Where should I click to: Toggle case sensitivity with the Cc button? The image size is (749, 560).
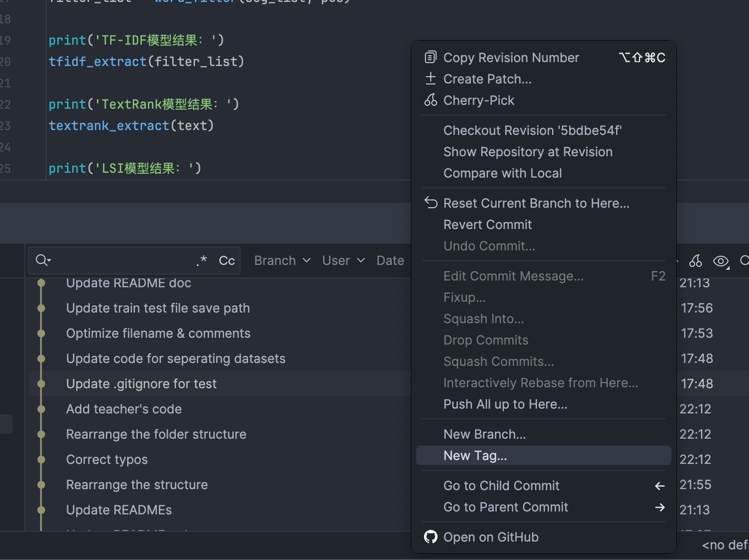click(226, 260)
